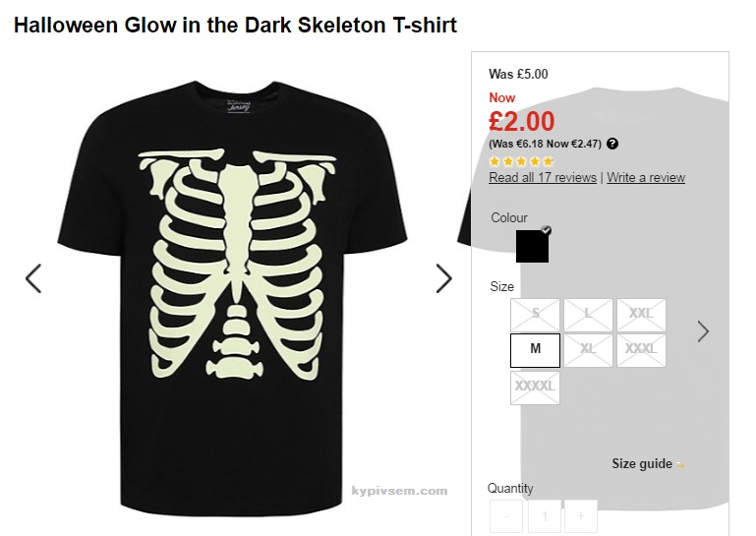The image size is (756, 536).
Task: Choose the XXL size box
Action: 641,315
